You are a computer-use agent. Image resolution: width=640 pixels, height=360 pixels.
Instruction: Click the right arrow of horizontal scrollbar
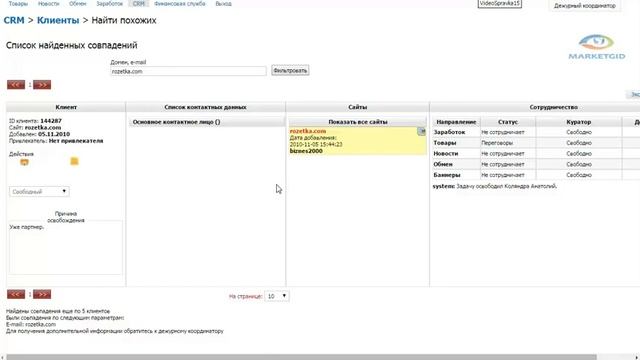coord(637,357)
